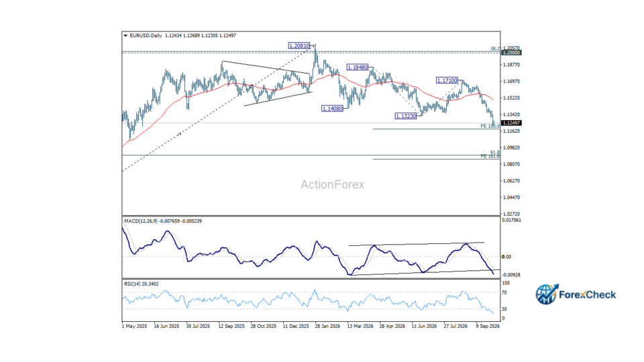644x362 pixels.
Task: Click the RSI 30 axis level
Action: [504, 309]
